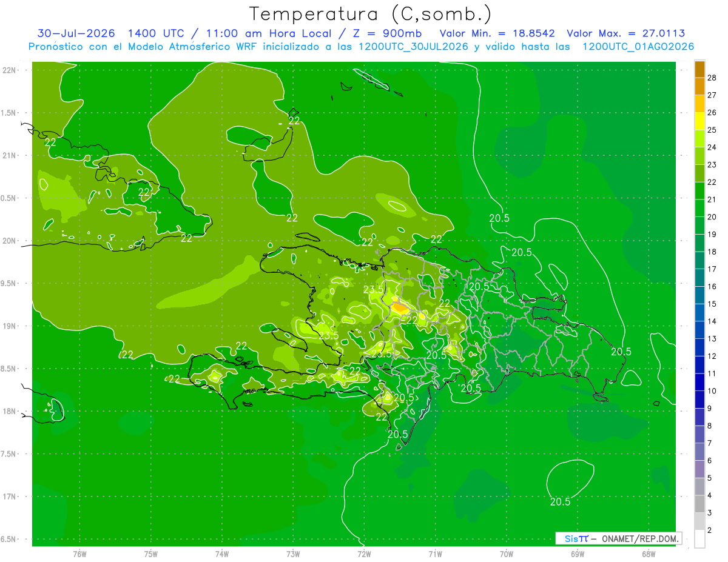Click the orange 27 color swatch in legend
The width and height of the screenshot is (728, 562).
coord(699,87)
